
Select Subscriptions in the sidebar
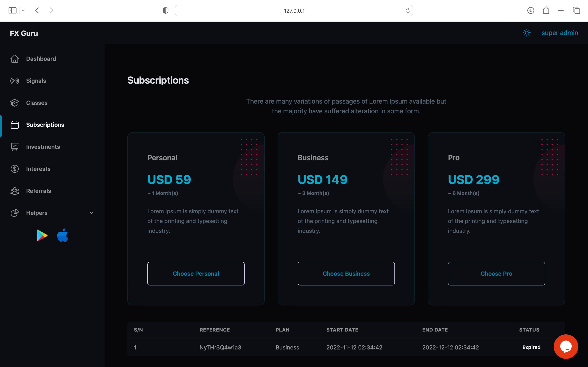[45, 125]
